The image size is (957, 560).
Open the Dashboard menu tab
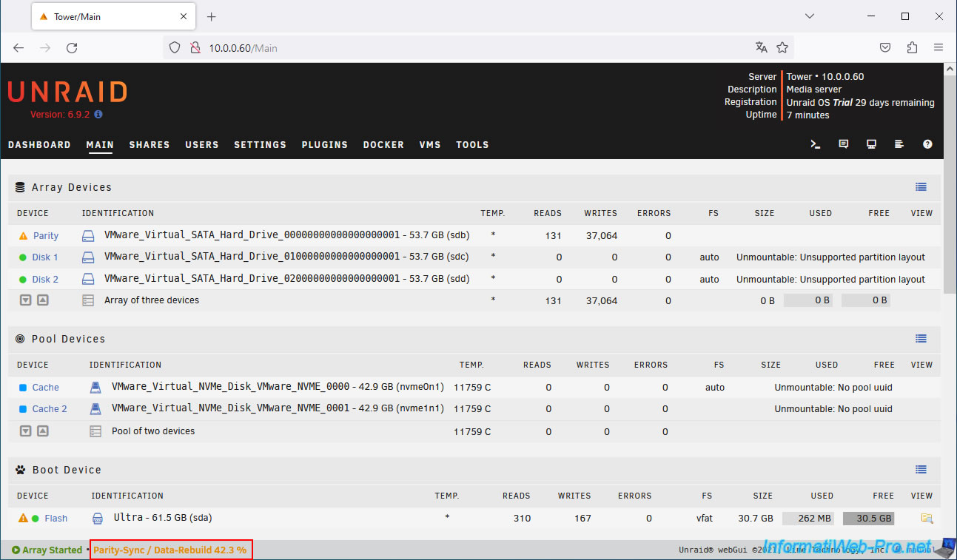pyautogui.click(x=39, y=145)
